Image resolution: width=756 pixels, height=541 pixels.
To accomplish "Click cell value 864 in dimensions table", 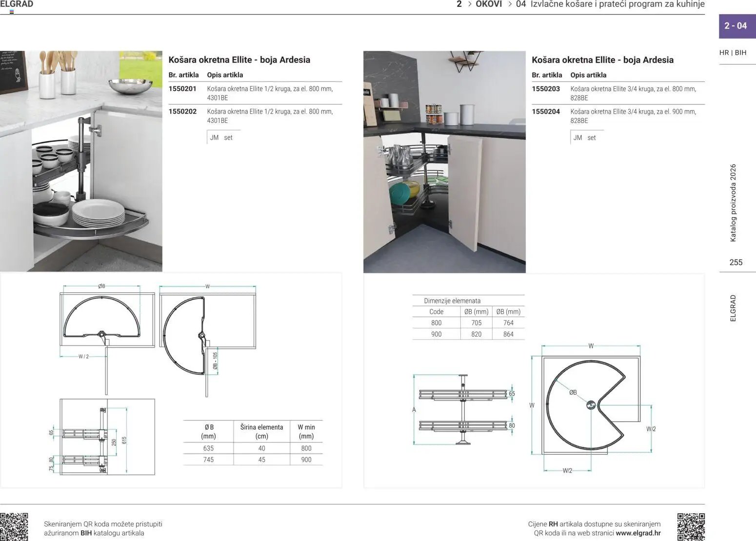I will click(508, 334).
